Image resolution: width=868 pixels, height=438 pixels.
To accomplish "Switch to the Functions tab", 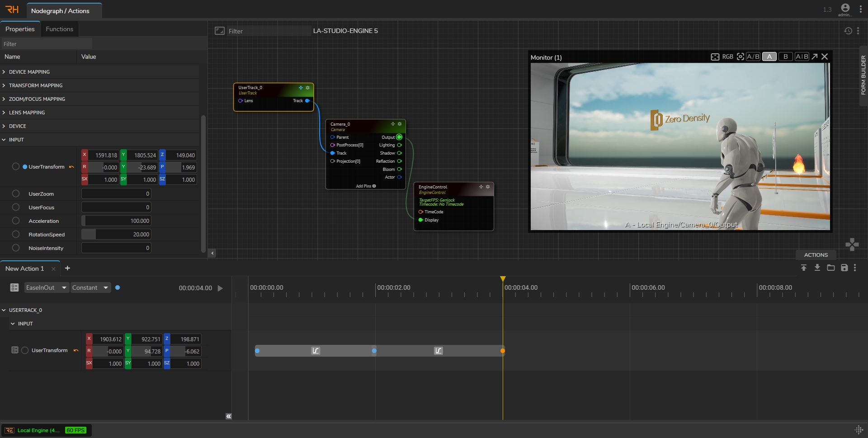I will tap(59, 29).
